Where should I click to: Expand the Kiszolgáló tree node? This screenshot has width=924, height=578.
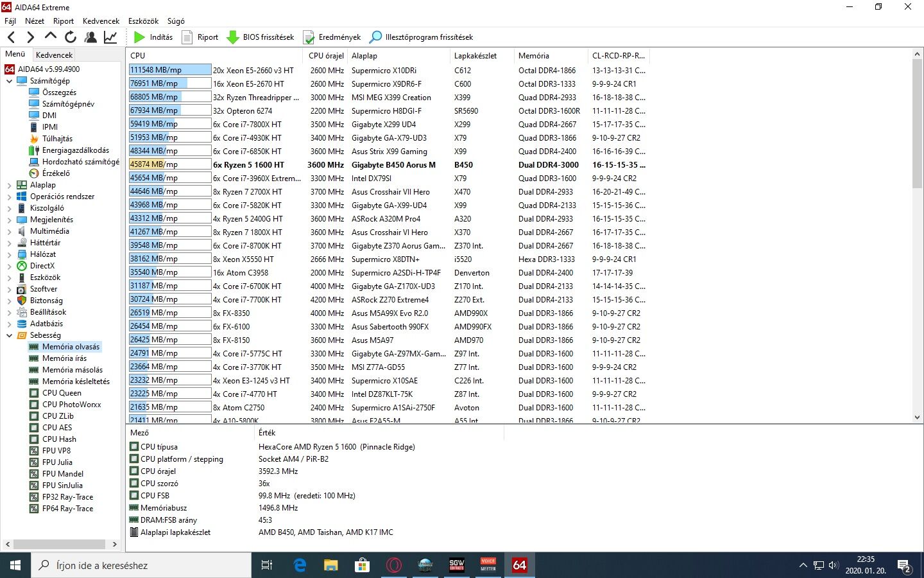point(9,208)
